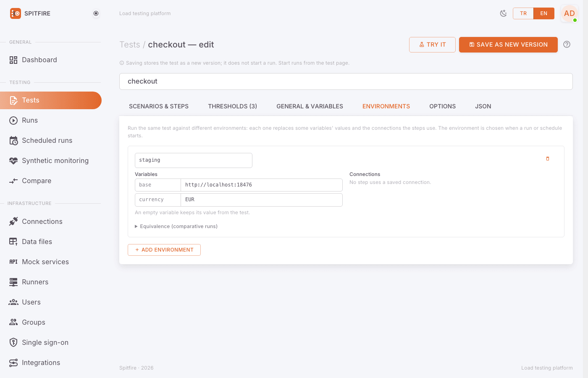The image size is (588, 378).
Task: Open General & Variables tab
Action: click(310, 107)
